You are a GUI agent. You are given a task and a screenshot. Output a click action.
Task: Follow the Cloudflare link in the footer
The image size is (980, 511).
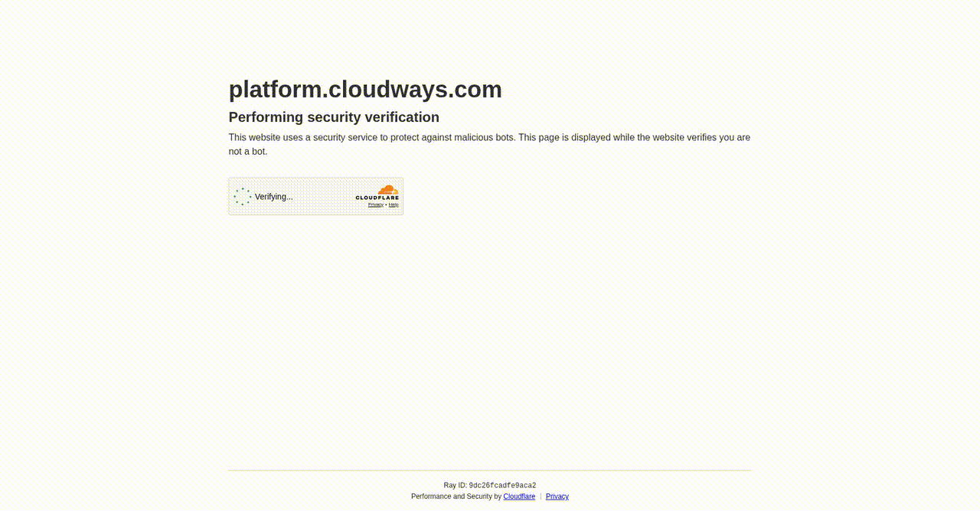click(519, 496)
